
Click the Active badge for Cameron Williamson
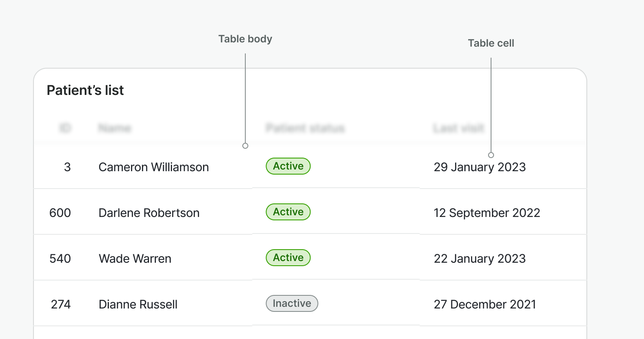click(288, 166)
